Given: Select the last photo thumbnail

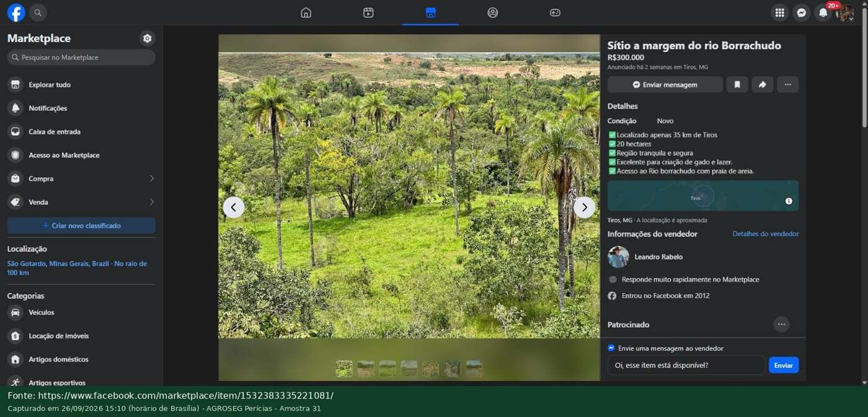Looking at the screenshot, I should click(x=474, y=369).
